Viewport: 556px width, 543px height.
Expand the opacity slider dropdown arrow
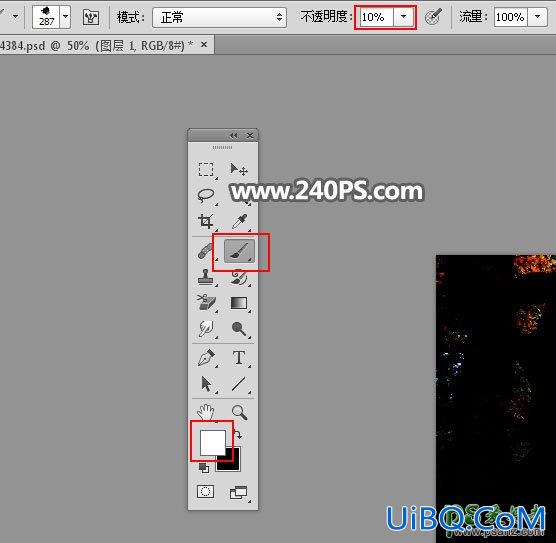coord(403,17)
